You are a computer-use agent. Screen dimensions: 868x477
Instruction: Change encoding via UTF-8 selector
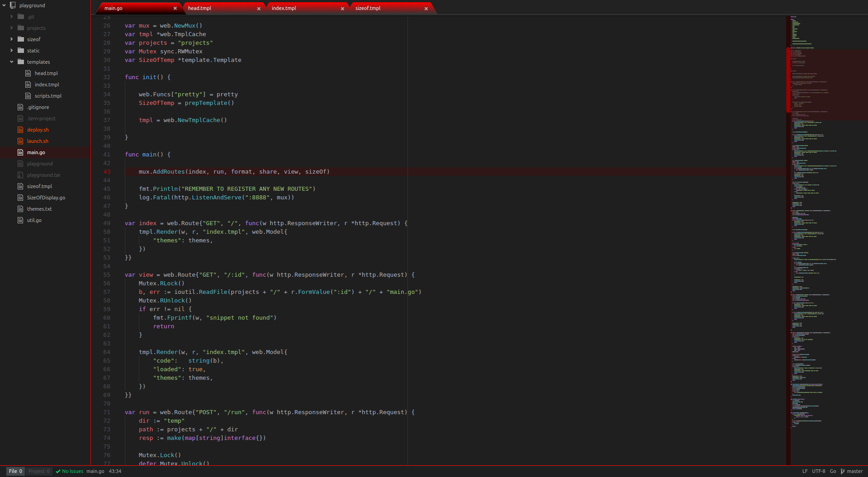pos(819,471)
